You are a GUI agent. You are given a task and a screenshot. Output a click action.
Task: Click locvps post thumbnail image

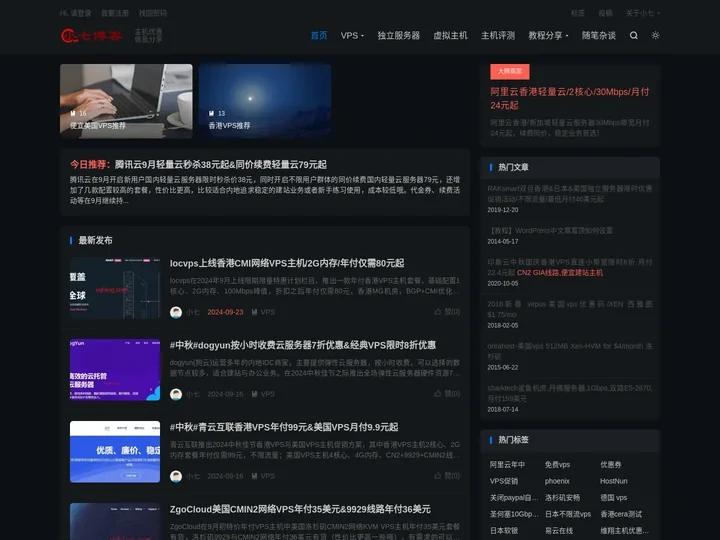[115, 288]
